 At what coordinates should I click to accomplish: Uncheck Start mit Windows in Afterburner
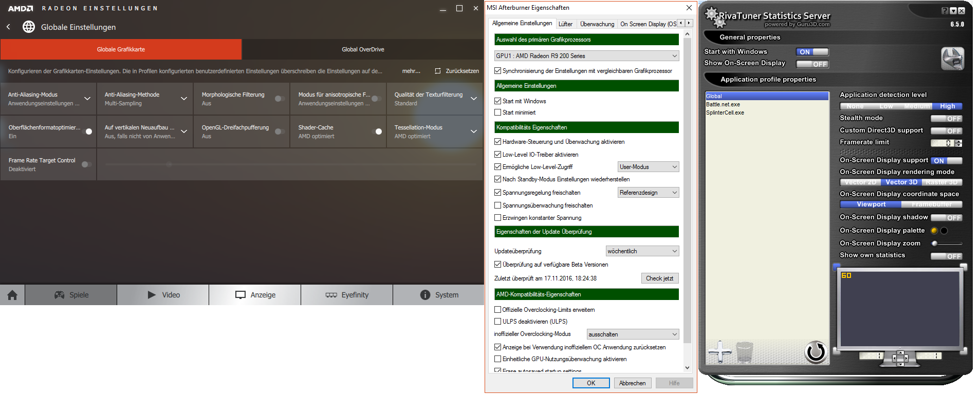coord(497,101)
